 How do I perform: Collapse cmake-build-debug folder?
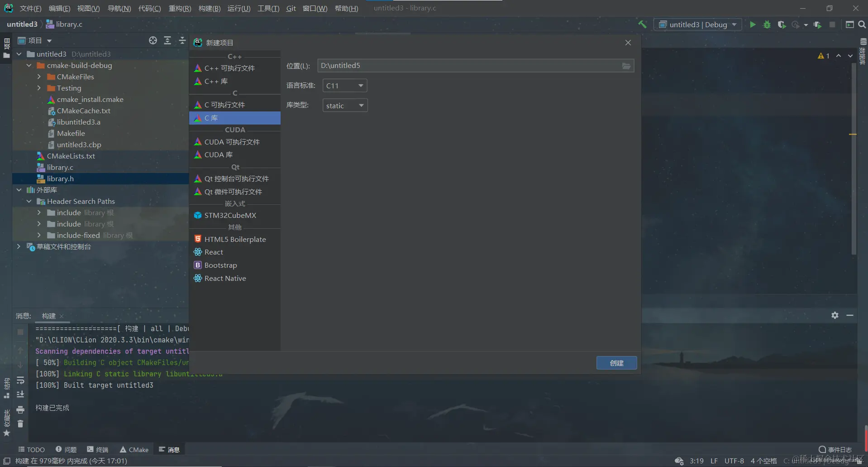pos(29,65)
